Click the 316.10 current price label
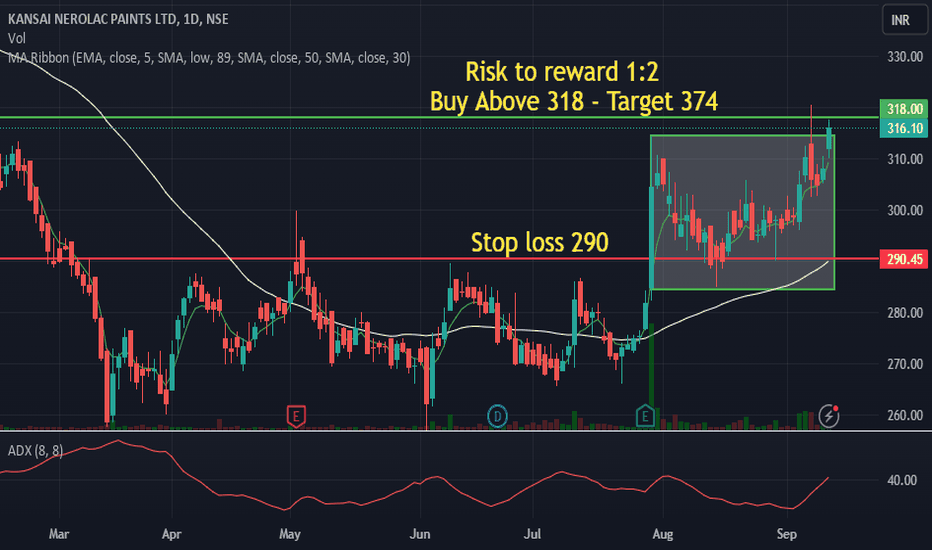Viewport: 932px width, 550px height. (x=903, y=128)
